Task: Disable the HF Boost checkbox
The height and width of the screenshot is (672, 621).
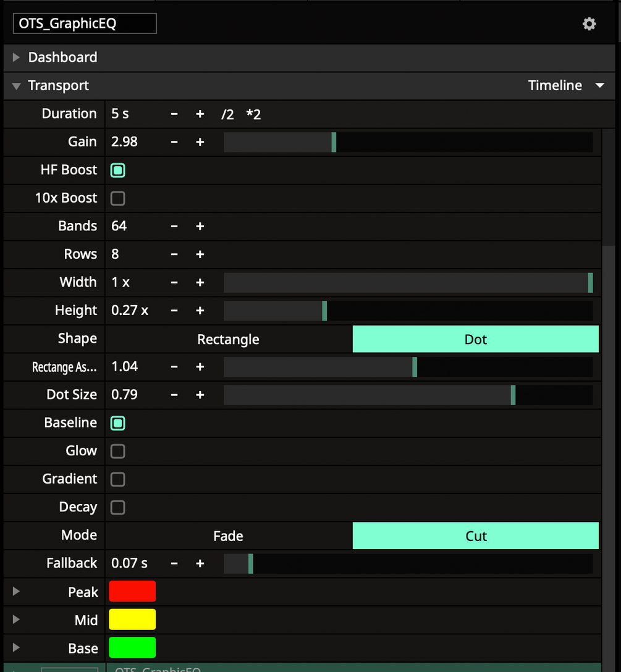Action: 117,170
